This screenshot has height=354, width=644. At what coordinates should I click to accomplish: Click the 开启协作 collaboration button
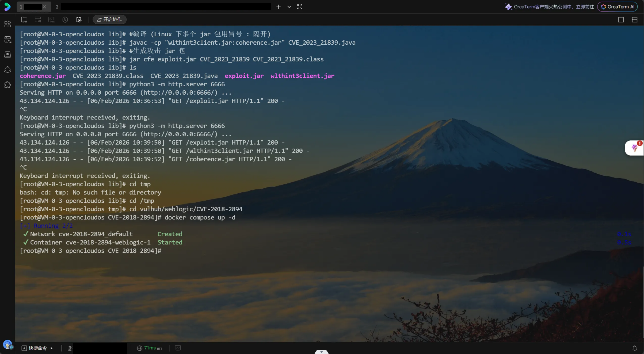[x=109, y=20]
